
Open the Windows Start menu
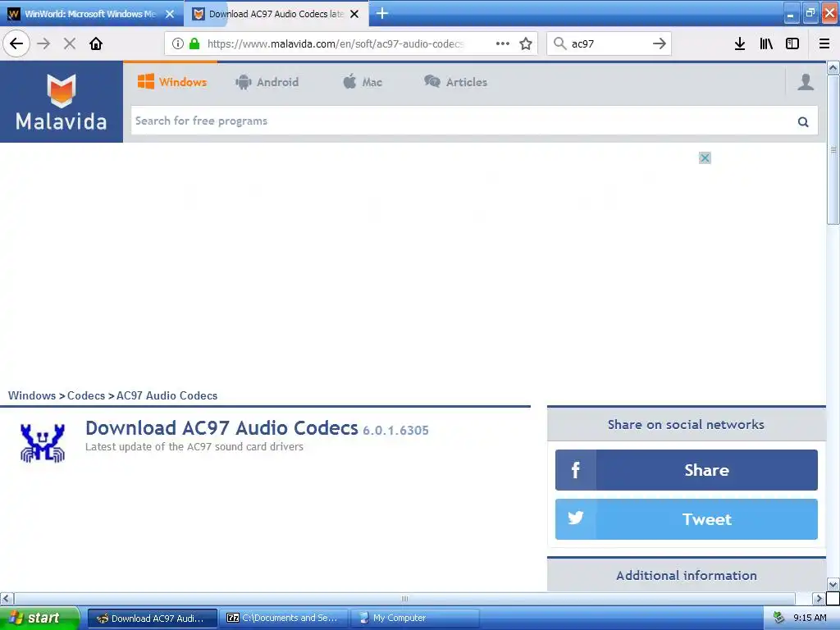coord(39,618)
